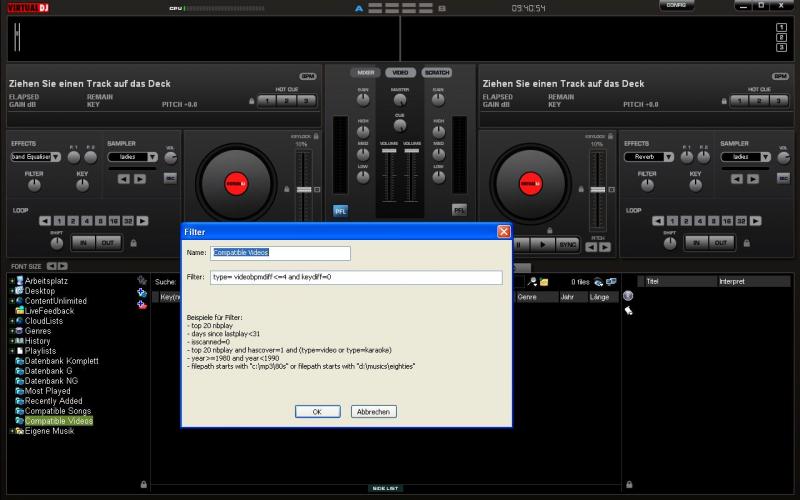Switch to the MIXER tab
Screen dimensions: 800x500
point(365,72)
